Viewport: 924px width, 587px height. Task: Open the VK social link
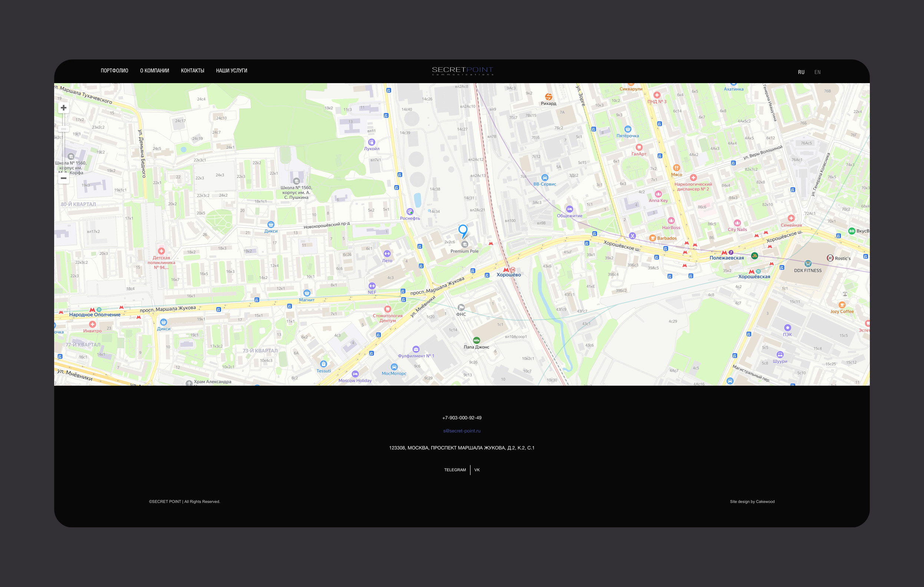coord(476,470)
